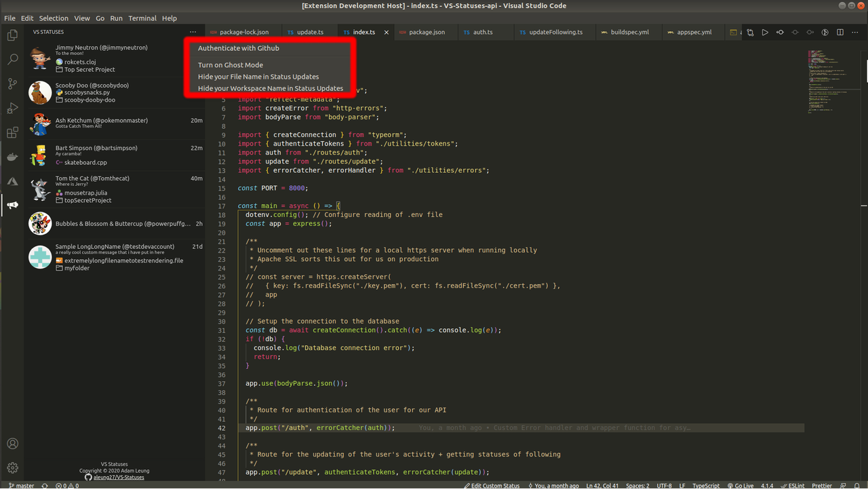Click the GitLens compare revision icon in editor toolbar

tap(780, 32)
